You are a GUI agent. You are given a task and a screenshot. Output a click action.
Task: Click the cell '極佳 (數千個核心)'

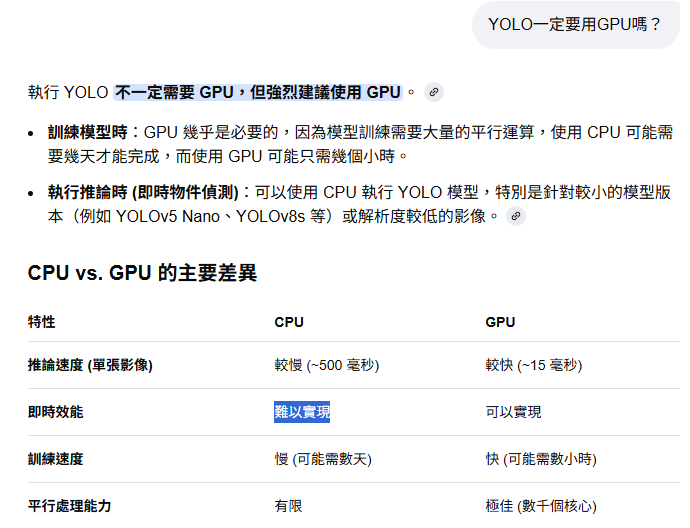coord(541,506)
